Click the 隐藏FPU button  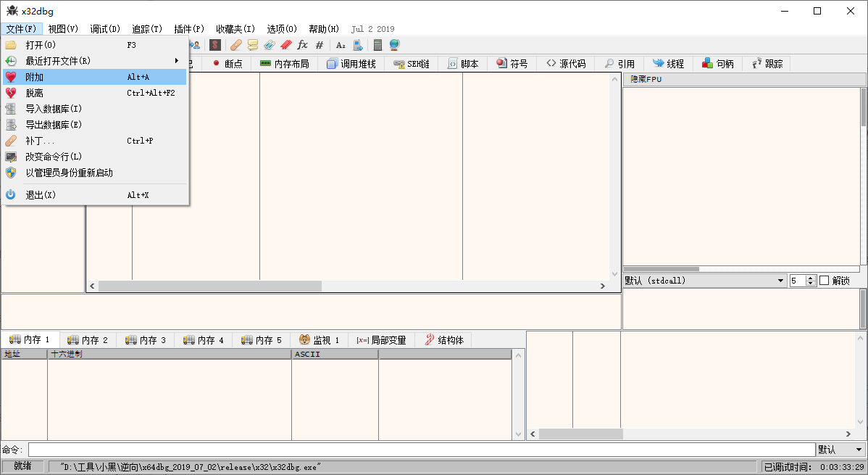(x=646, y=79)
